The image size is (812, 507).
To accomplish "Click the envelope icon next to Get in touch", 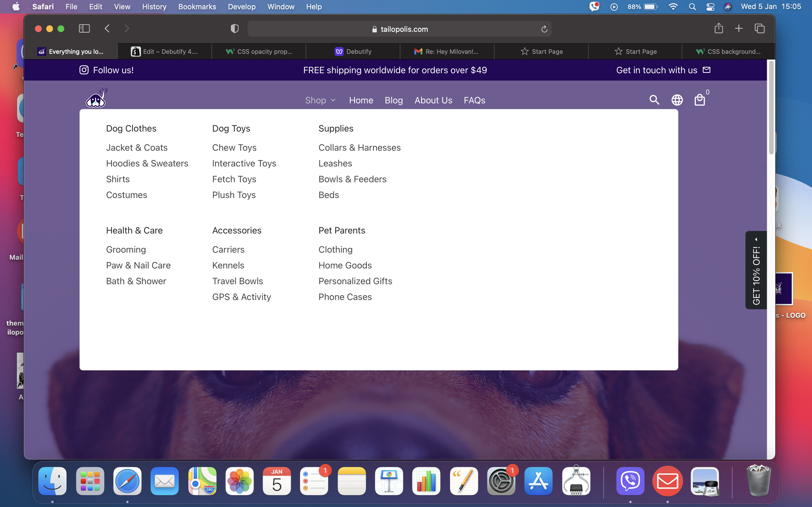I will pyautogui.click(x=706, y=70).
